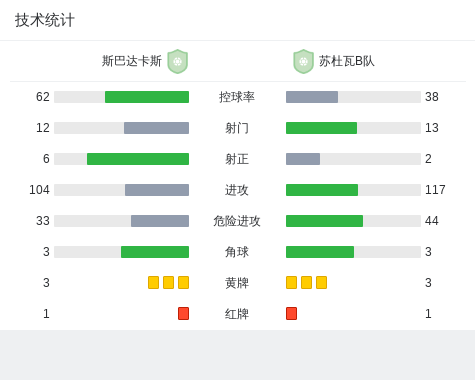
Task: Click the 斯巴达卡斯 team shield logo
Action: [178, 61]
